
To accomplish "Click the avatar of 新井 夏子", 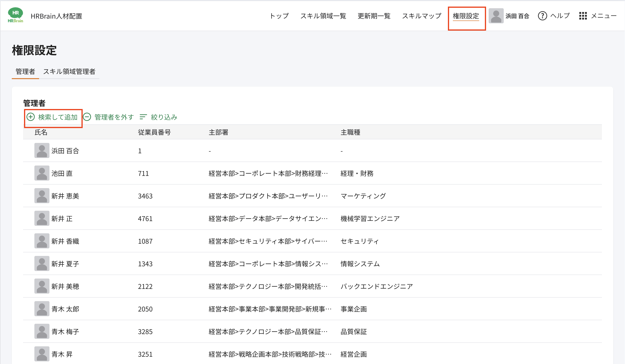I will (42, 263).
